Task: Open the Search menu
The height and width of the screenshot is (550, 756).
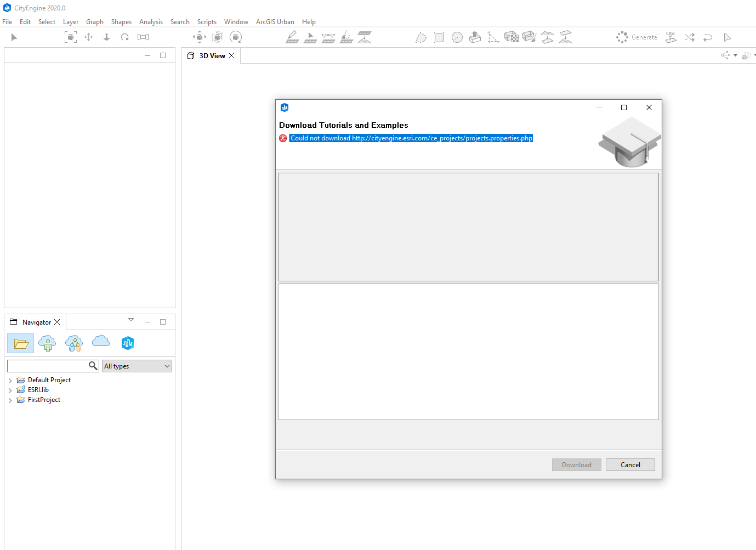Action: click(180, 22)
